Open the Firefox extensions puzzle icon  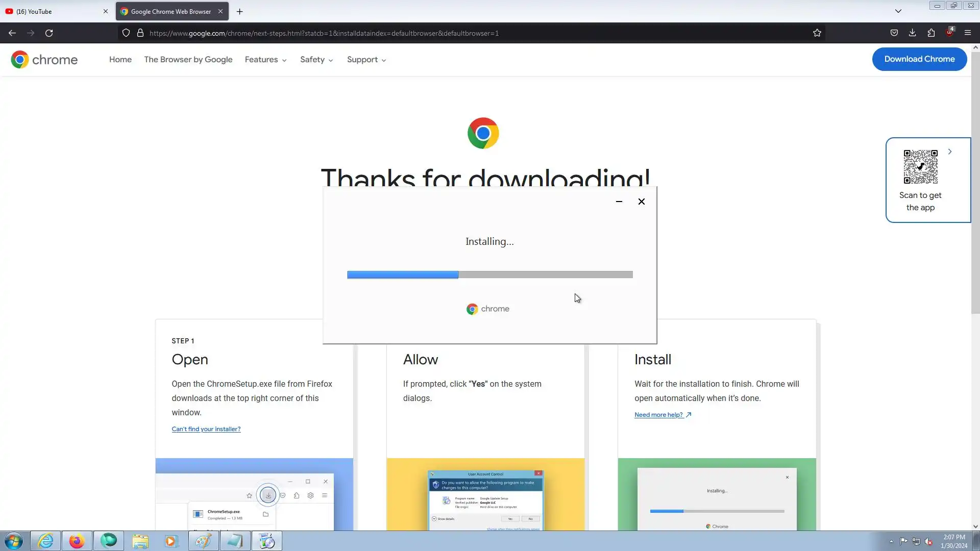coord(931,33)
